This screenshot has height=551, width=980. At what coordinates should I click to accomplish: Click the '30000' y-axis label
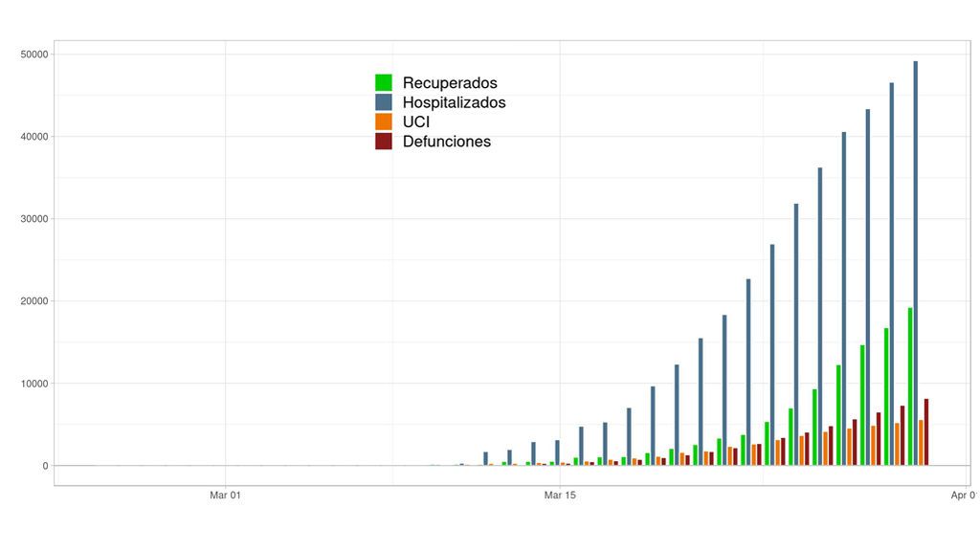pos(34,219)
